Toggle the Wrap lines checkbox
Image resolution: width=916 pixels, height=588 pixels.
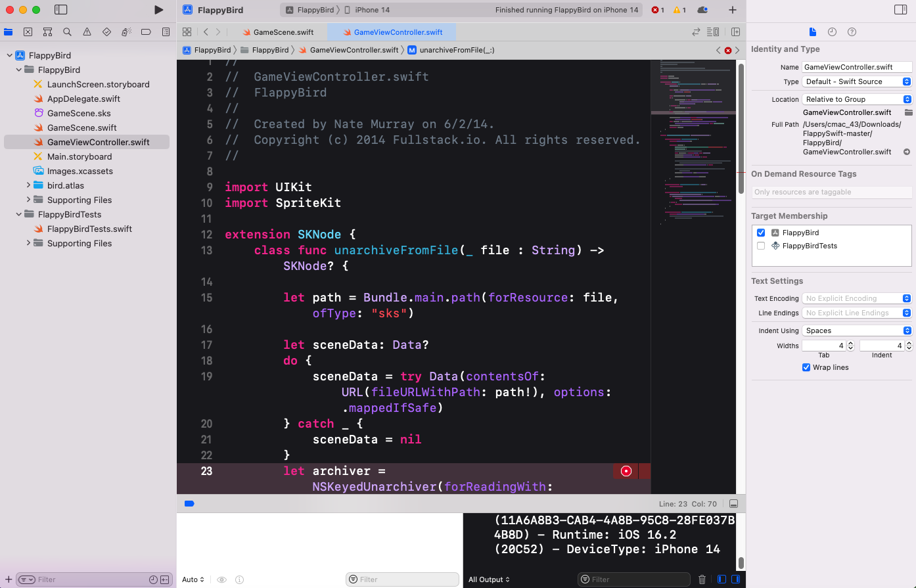(x=806, y=367)
